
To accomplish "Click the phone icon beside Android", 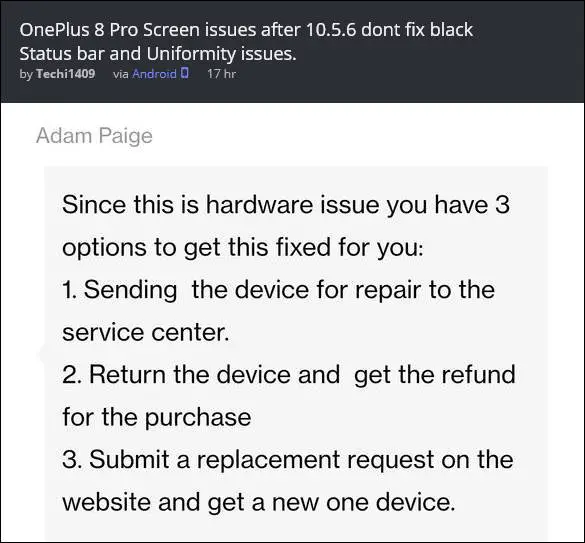I will pos(184,73).
